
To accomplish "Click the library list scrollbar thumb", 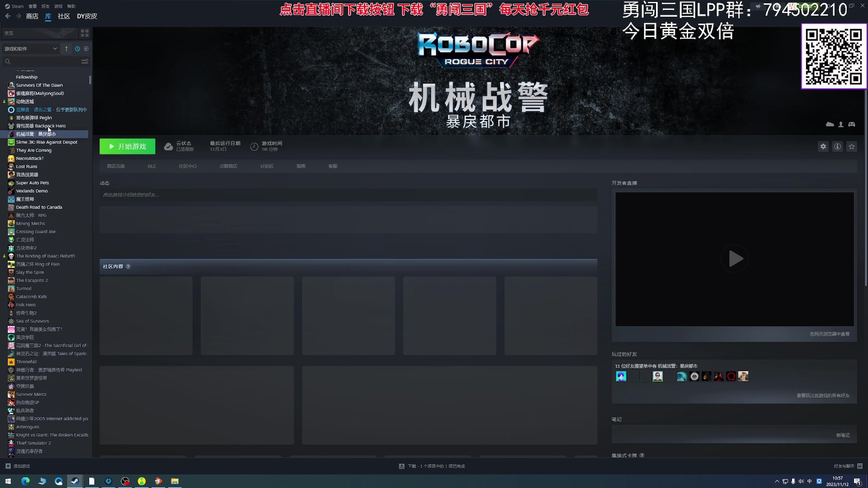I will click(x=90, y=80).
